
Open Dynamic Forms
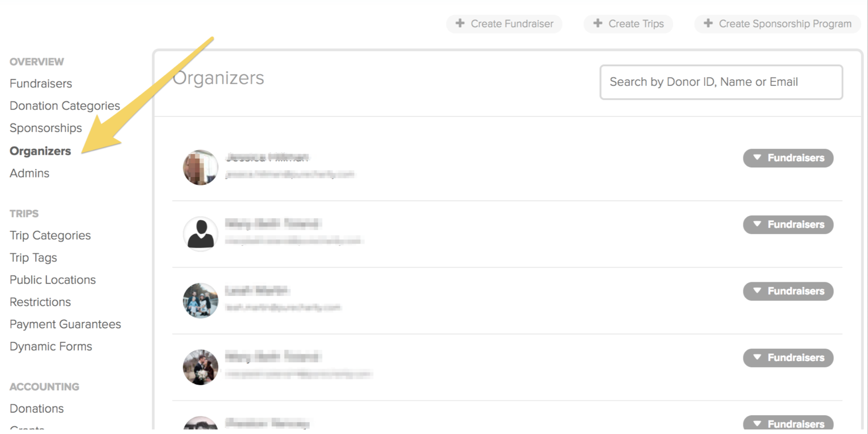click(x=51, y=347)
